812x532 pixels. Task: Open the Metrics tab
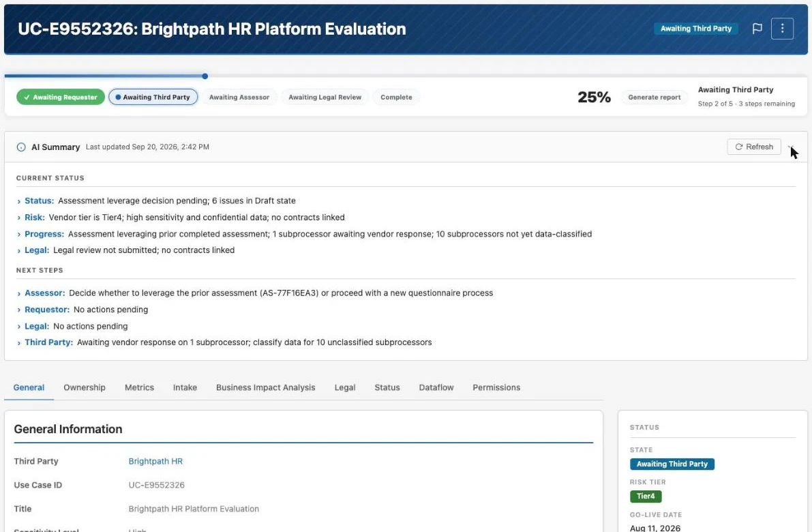coord(139,387)
